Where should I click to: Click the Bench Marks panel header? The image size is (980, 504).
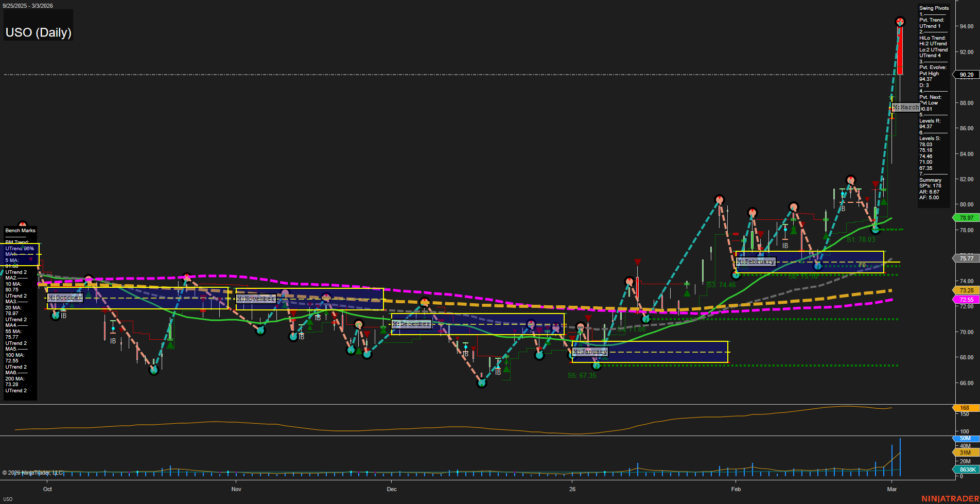(x=20, y=230)
